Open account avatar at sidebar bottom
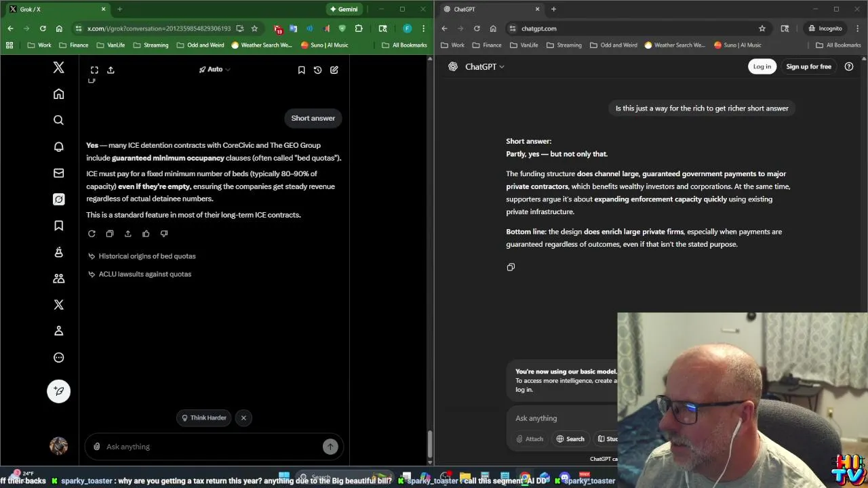 (58, 446)
